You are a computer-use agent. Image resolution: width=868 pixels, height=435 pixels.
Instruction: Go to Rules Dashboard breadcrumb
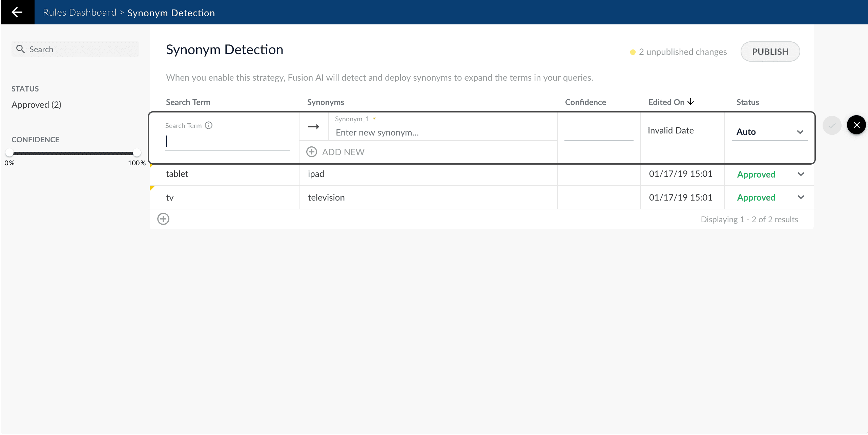click(79, 13)
